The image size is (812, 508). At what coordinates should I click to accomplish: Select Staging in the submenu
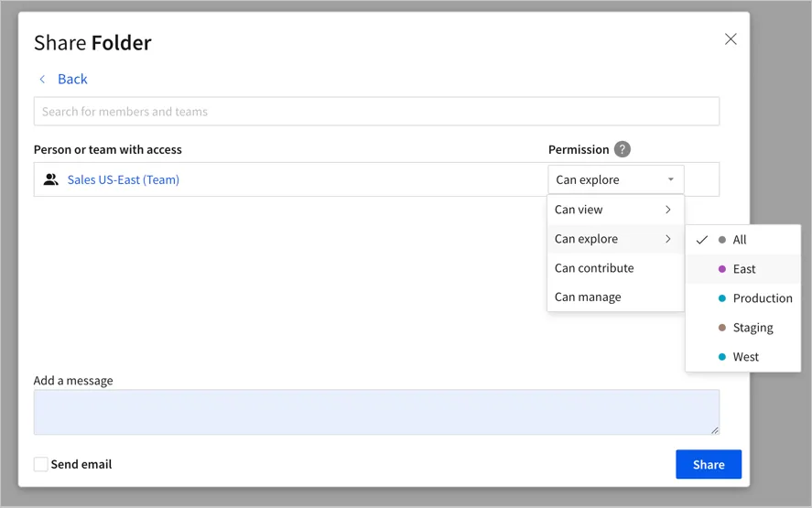tap(743, 328)
